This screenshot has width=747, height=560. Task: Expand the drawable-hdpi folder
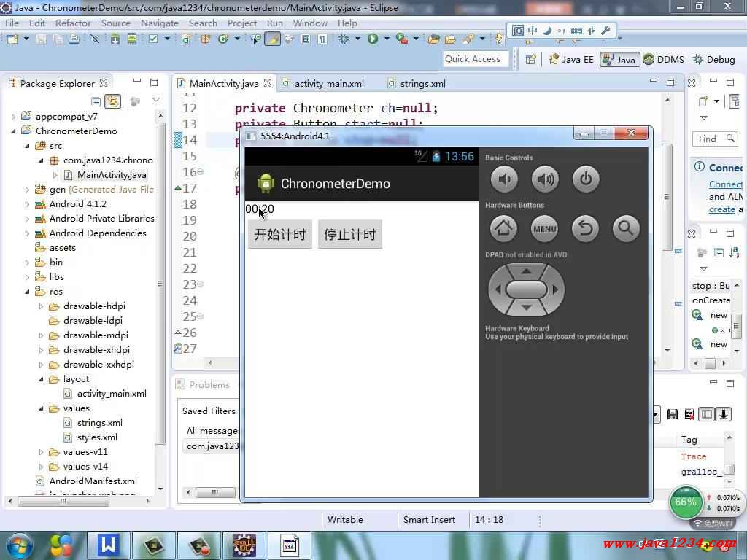point(41,306)
